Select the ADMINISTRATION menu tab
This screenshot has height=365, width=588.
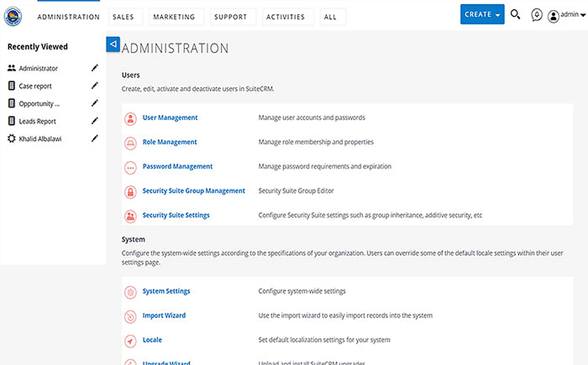[x=68, y=17]
